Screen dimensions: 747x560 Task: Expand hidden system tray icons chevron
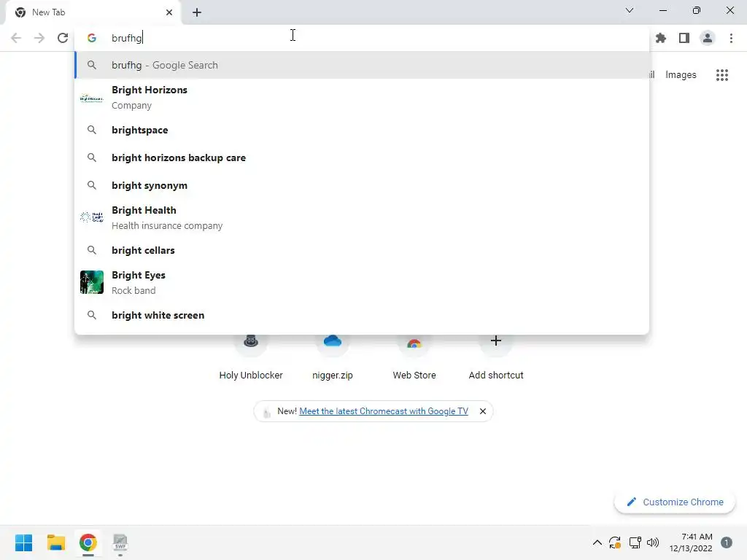[x=597, y=542]
